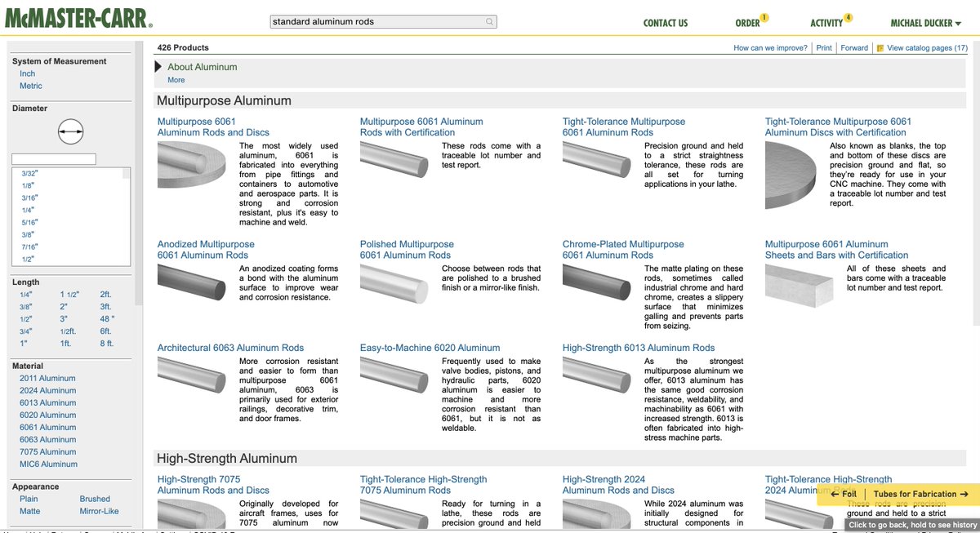The height and width of the screenshot is (533, 980).
Task: Filter by Mirror-Like appearance
Action: (x=99, y=511)
